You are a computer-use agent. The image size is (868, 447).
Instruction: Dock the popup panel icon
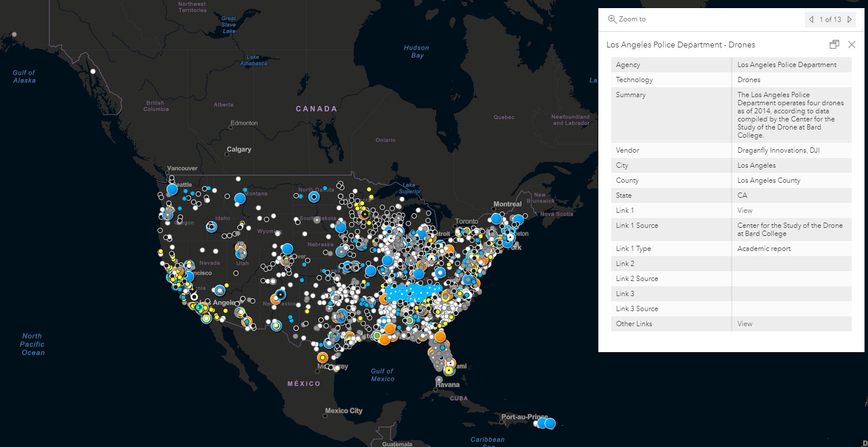click(x=834, y=45)
